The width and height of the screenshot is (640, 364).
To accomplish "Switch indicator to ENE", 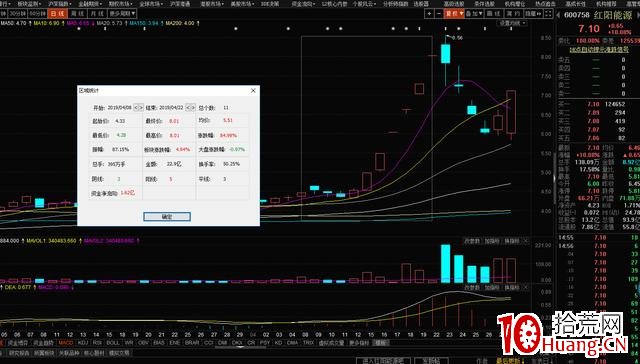I will tap(174, 343).
